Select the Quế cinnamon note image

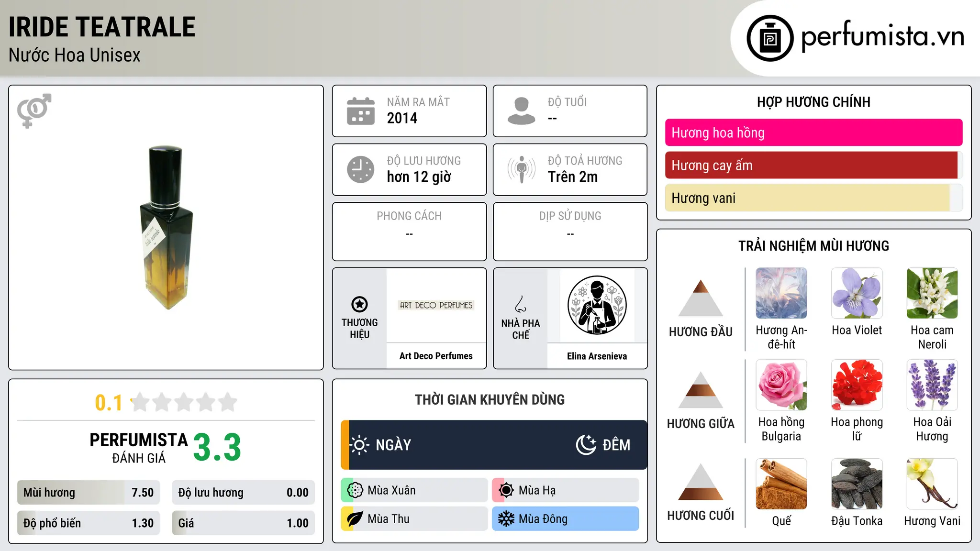781,484
